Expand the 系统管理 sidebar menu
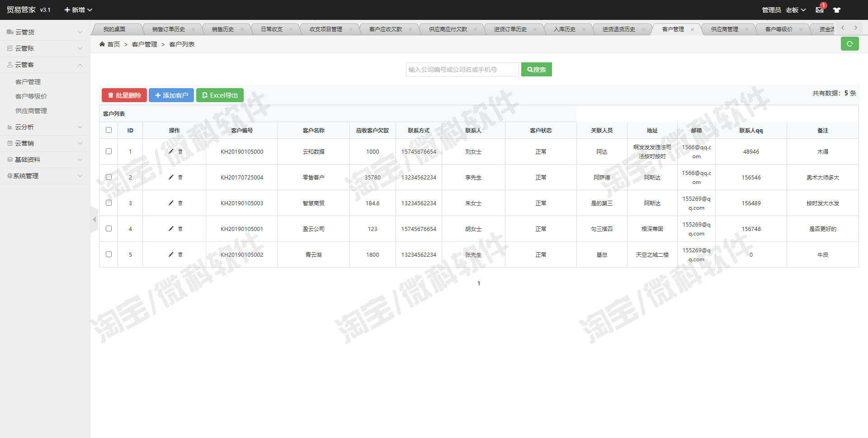 (x=45, y=176)
